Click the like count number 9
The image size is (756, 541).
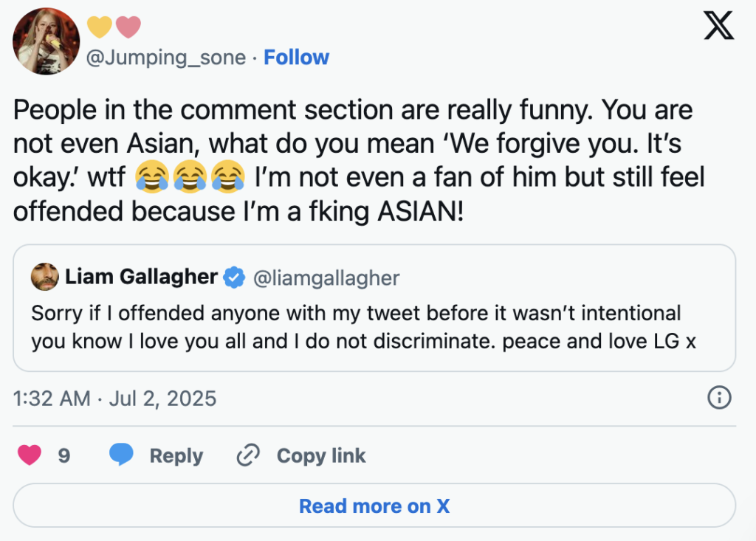[64, 456]
